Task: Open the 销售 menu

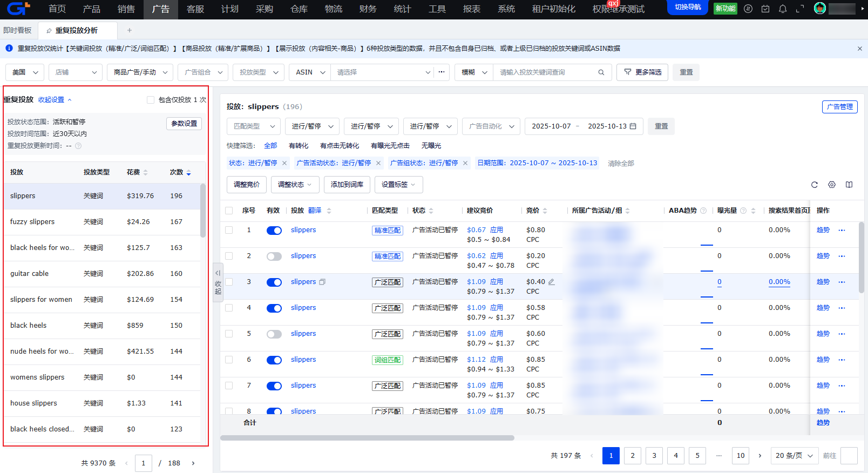Action: click(x=126, y=9)
